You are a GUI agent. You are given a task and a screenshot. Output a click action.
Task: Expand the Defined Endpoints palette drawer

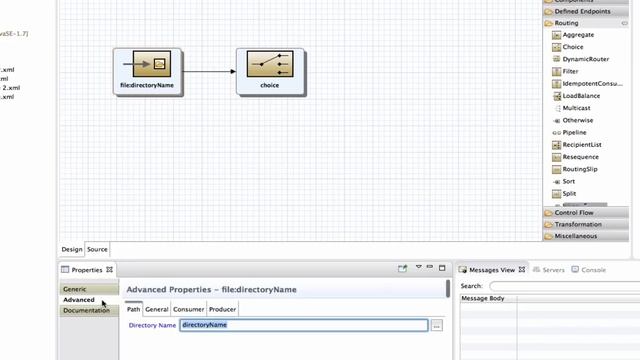coord(585,11)
